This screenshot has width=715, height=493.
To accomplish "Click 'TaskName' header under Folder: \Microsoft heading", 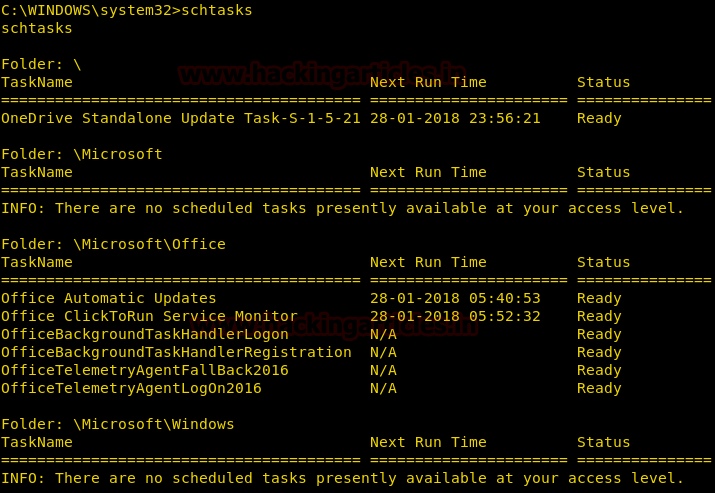I will (36, 172).
